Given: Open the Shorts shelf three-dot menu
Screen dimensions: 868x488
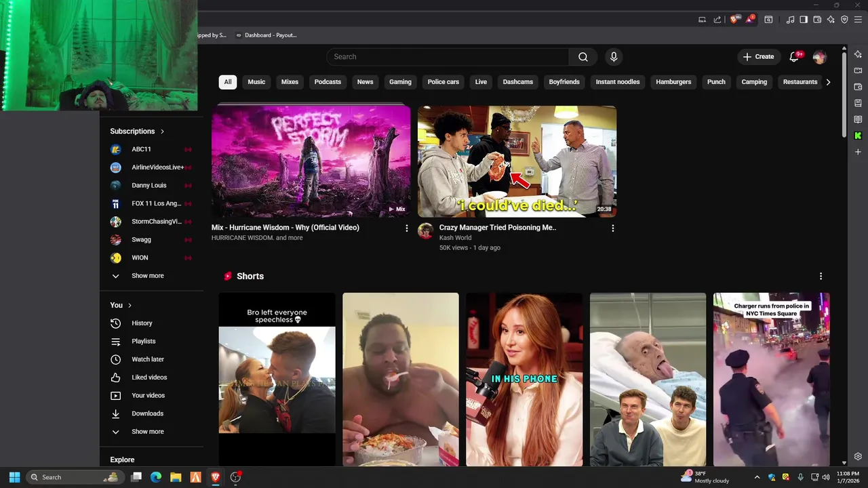Looking at the screenshot, I should (x=821, y=277).
